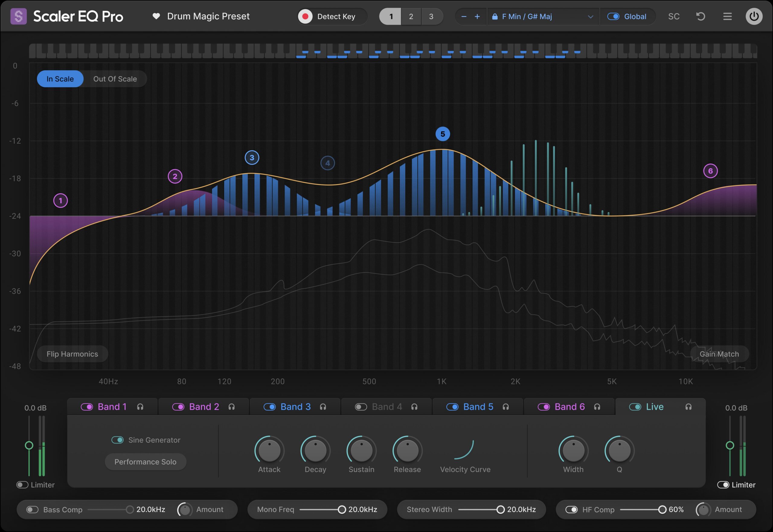Click the minus key transpose button
The height and width of the screenshot is (532, 773).
pyautogui.click(x=464, y=16)
